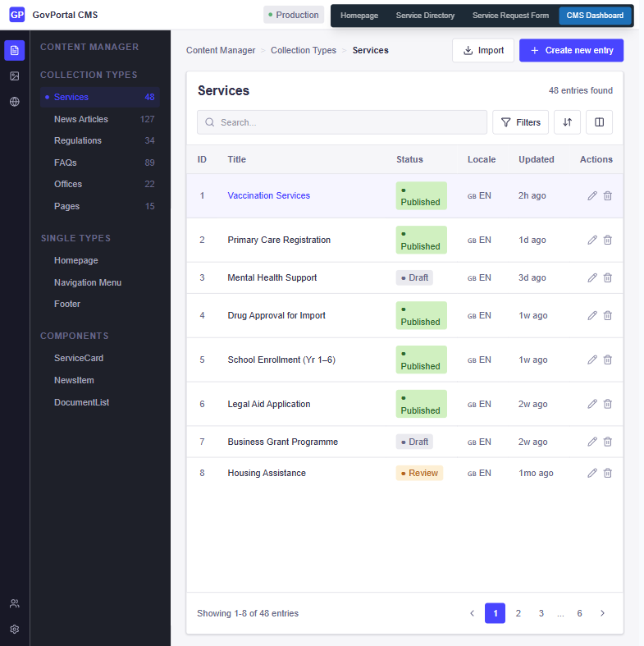Switch to the Homepage tab
This screenshot has width=644, height=646.
pos(359,16)
